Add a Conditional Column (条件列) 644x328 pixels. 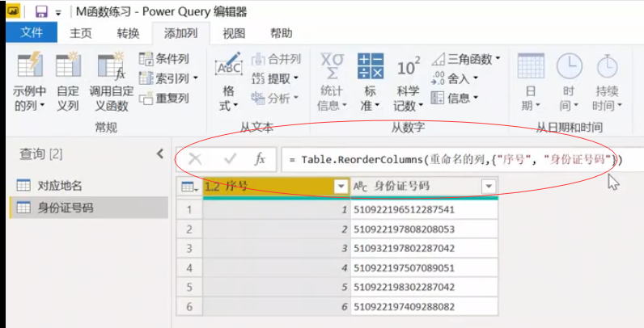(x=164, y=59)
